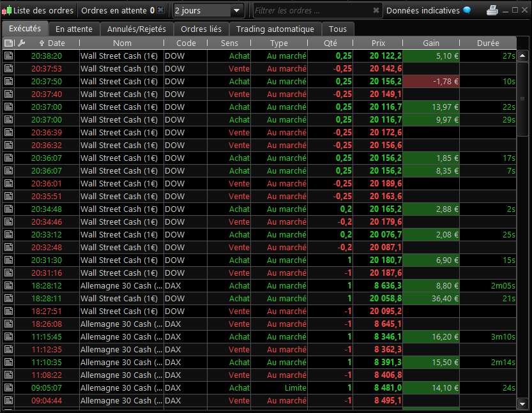532x413 pixels.
Task: Switch to the Exécutés tab
Action: point(25,29)
